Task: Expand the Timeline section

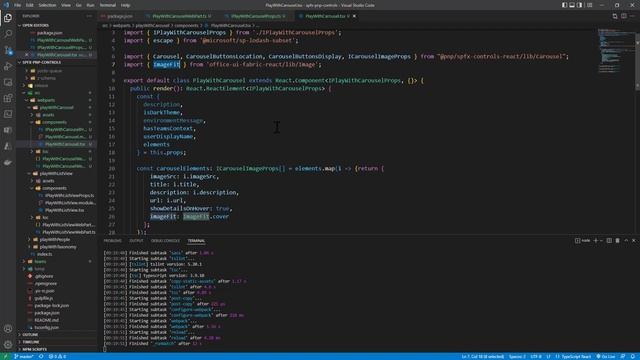Action: point(56,342)
